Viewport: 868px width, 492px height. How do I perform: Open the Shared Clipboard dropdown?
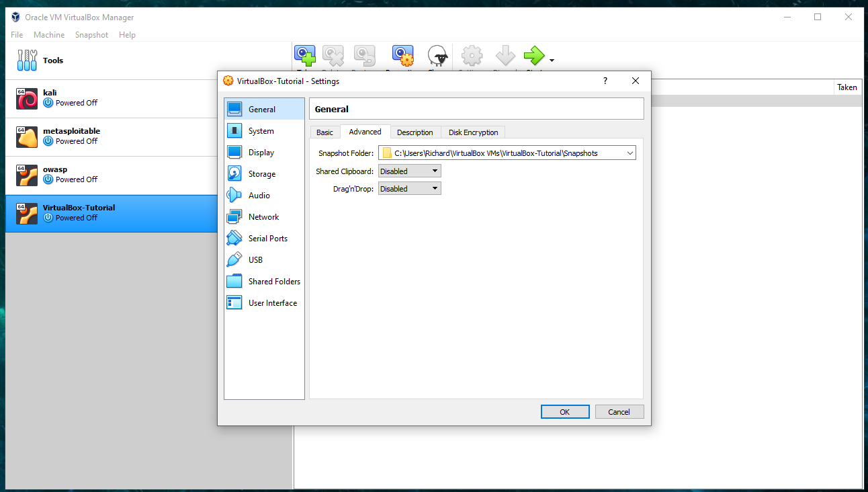point(410,171)
